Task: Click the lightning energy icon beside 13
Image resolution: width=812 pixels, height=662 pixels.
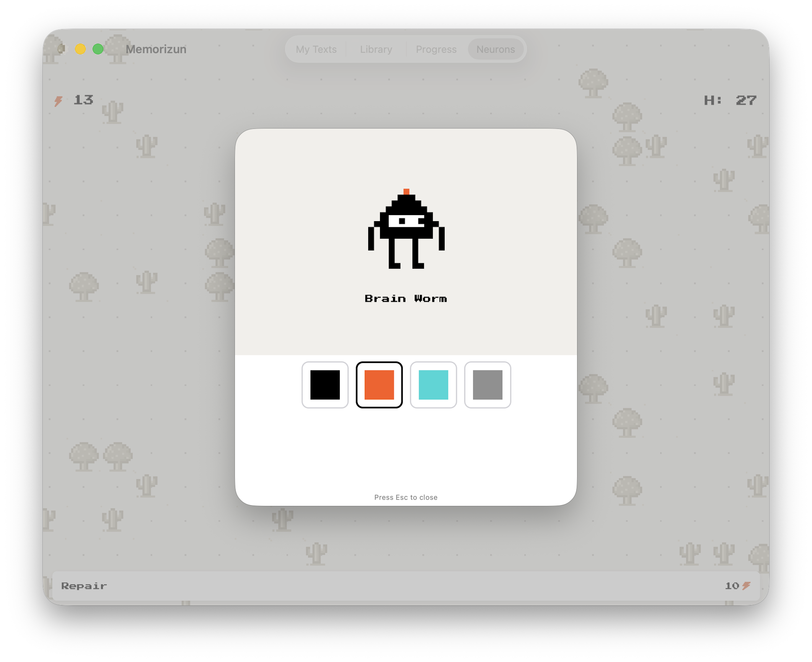Action: [x=59, y=101]
